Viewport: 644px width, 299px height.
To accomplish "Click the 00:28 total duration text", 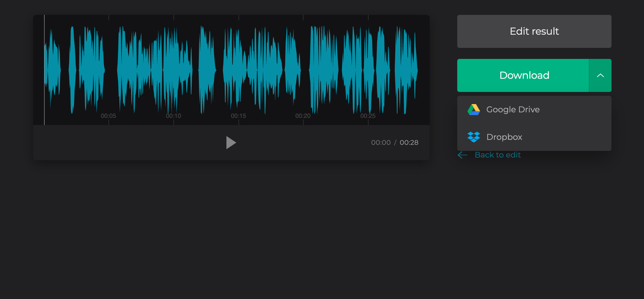I will [409, 143].
